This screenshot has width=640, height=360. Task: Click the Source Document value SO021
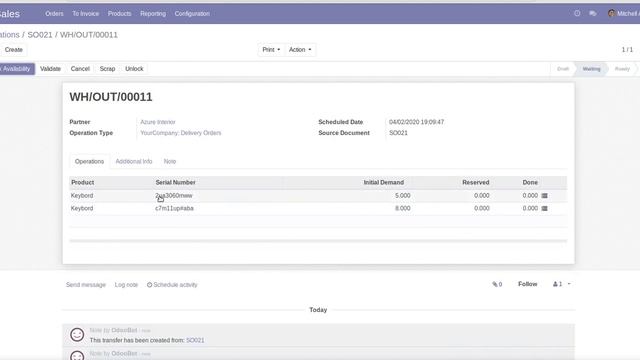(398, 133)
